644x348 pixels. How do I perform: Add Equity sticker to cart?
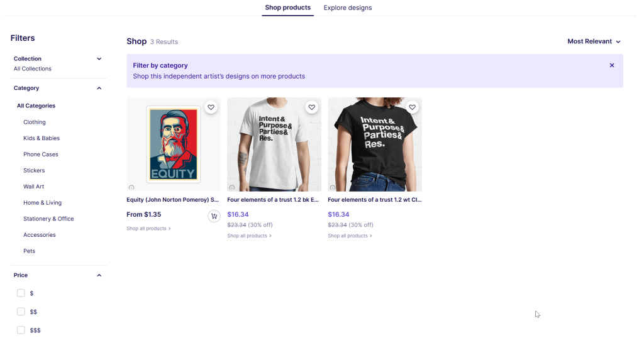[214, 216]
